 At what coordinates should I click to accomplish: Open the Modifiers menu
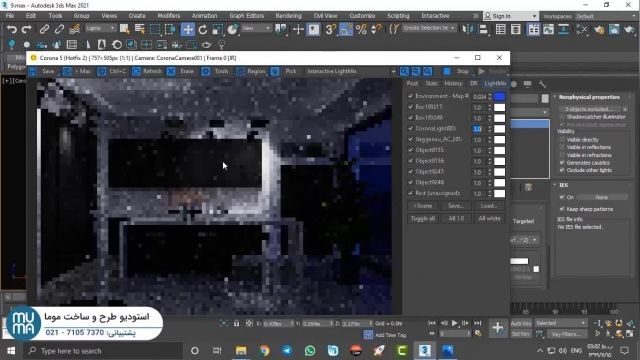point(169,16)
